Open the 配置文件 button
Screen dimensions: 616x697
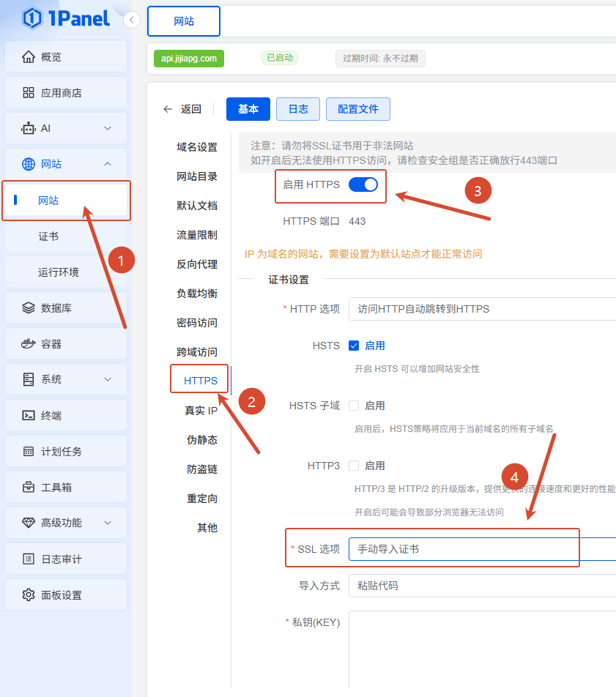[358, 109]
